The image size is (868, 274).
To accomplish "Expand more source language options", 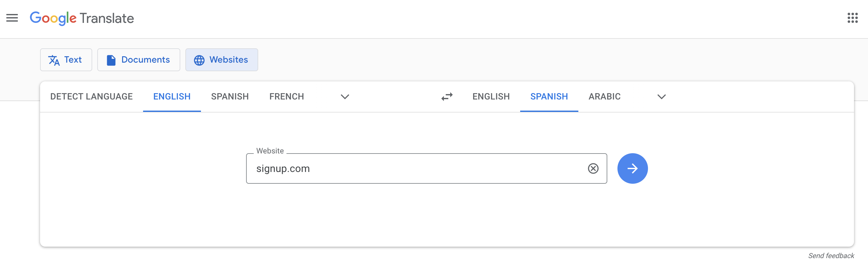I will click(344, 97).
